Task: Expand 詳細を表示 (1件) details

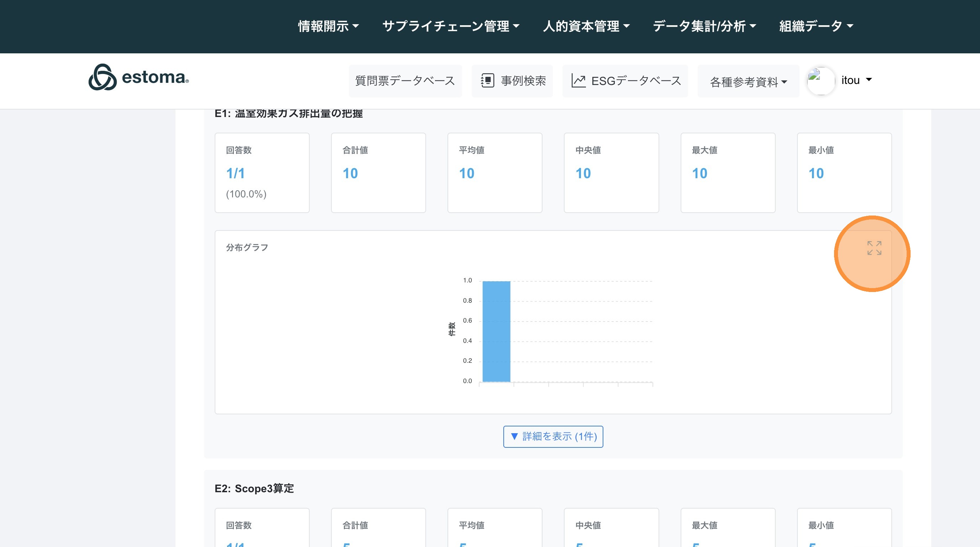Action: [553, 436]
